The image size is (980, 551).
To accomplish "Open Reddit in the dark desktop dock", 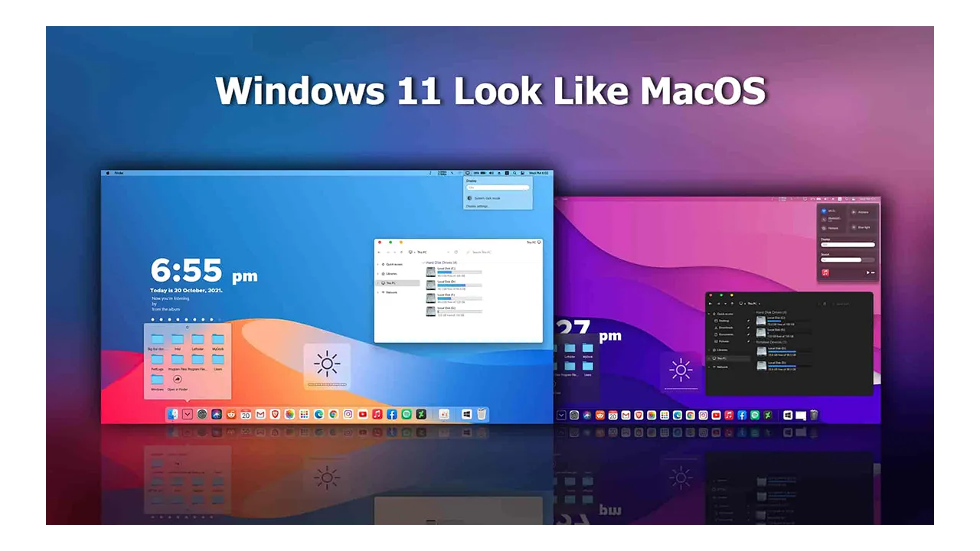I will pyautogui.click(x=599, y=415).
